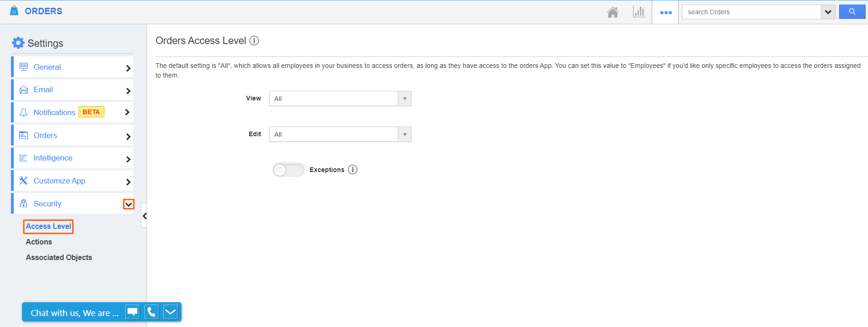868x327 pixels.
Task: Click the home icon in the top bar
Action: [613, 12]
